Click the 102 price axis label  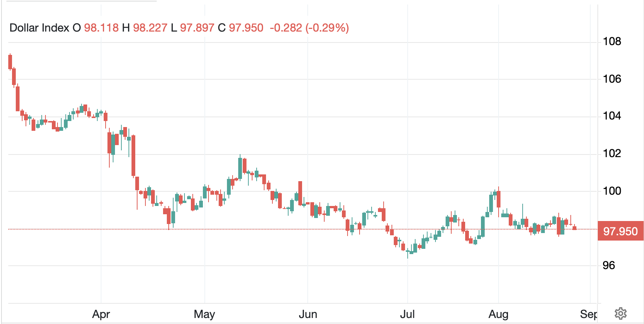[x=612, y=153]
